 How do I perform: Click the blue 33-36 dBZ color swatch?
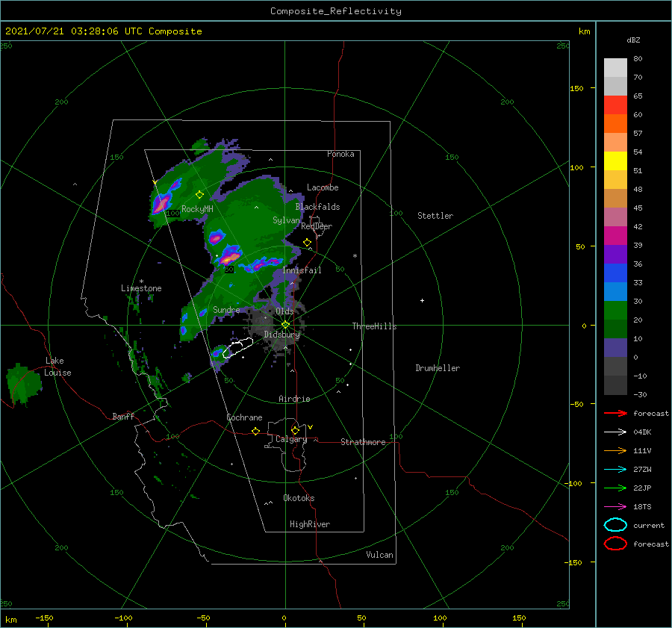615,273
